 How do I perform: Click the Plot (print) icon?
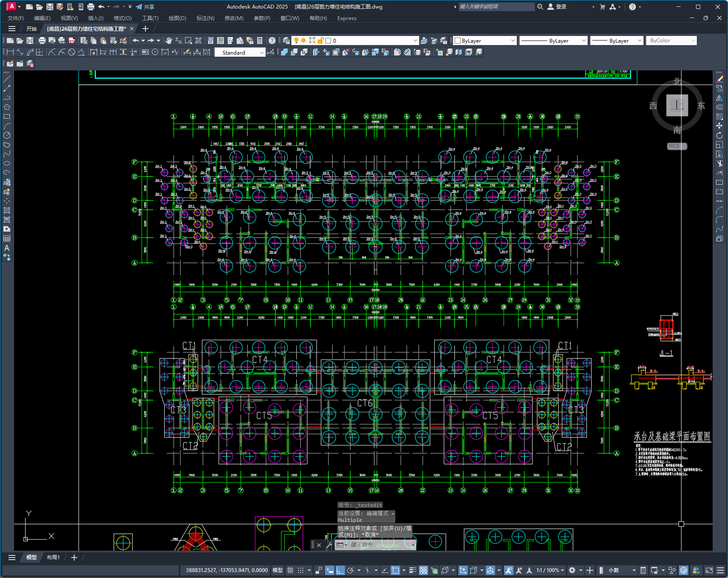click(x=42, y=41)
